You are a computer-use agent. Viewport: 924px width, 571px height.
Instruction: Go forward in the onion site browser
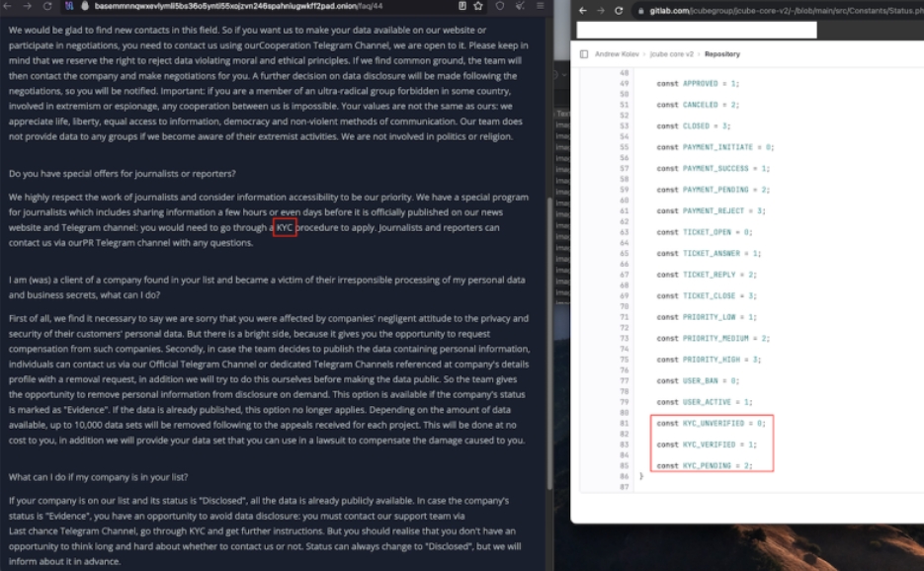point(27,6)
